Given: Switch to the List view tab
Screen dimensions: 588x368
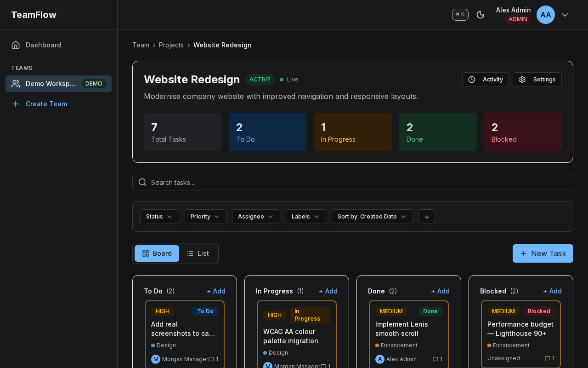Looking at the screenshot, I should click(198, 253).
